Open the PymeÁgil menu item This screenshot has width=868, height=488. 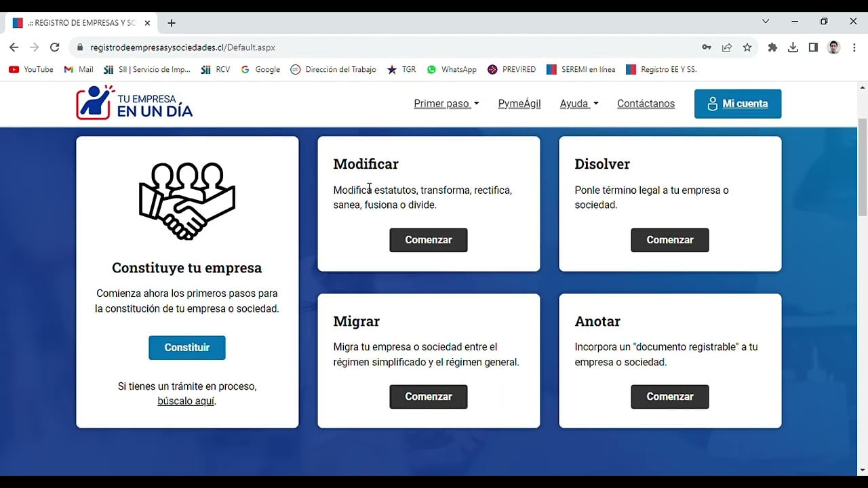point(519,104)
